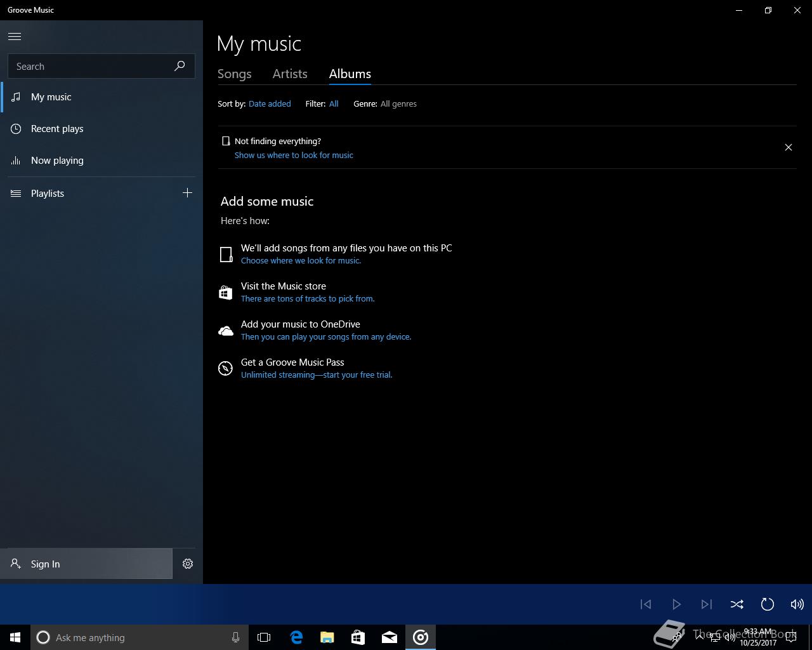Open Mail app from taskbar
Viewport: 812px width, 650px height.
tap(390, 637)
